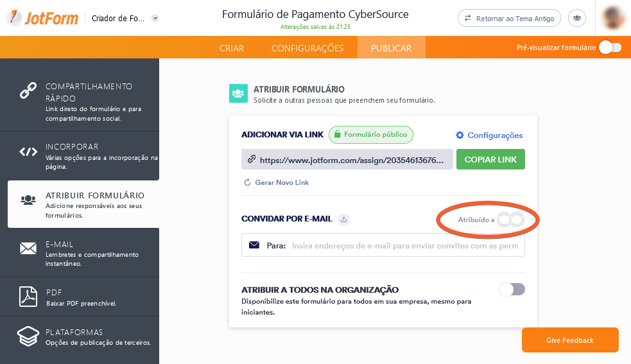
Task: Click the COPIAR LINK button
Action: pyautogui.click(x=490, y=159)
